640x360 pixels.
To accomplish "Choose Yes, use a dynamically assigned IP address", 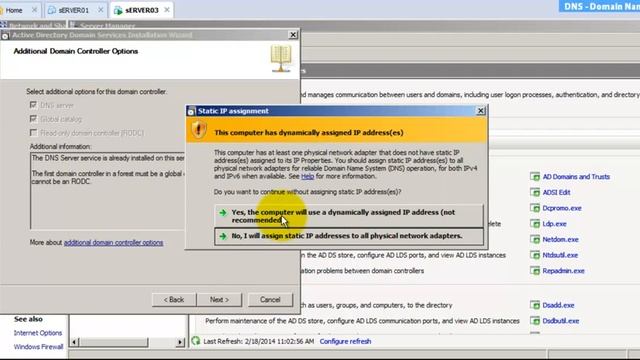I will click(x=349, y=216).
